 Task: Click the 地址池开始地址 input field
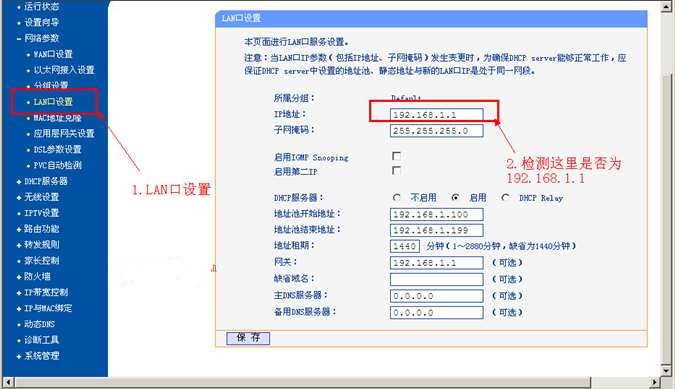pyautogui.click(x=437, y=214)
